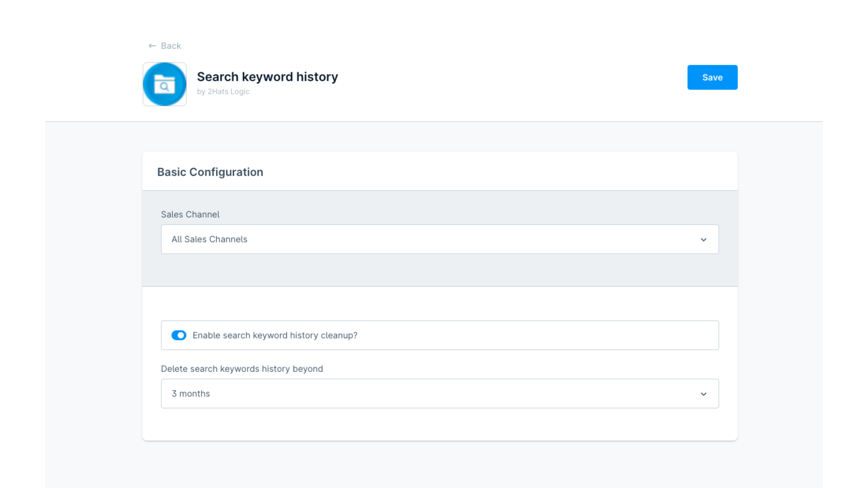Click Delete search keywords history beyond label
The height and width of the screenshot is (488, 868).
pos(242,369)
